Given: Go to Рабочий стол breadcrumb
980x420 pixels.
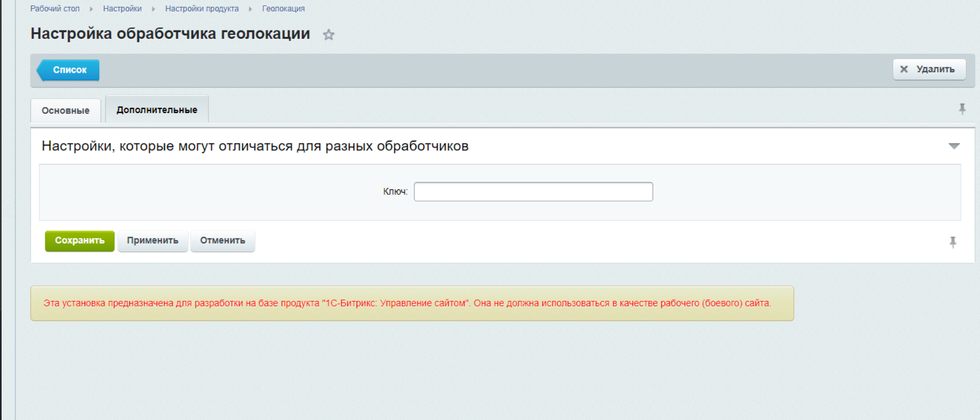Looking at the screenshot, I should click(55, 9).
